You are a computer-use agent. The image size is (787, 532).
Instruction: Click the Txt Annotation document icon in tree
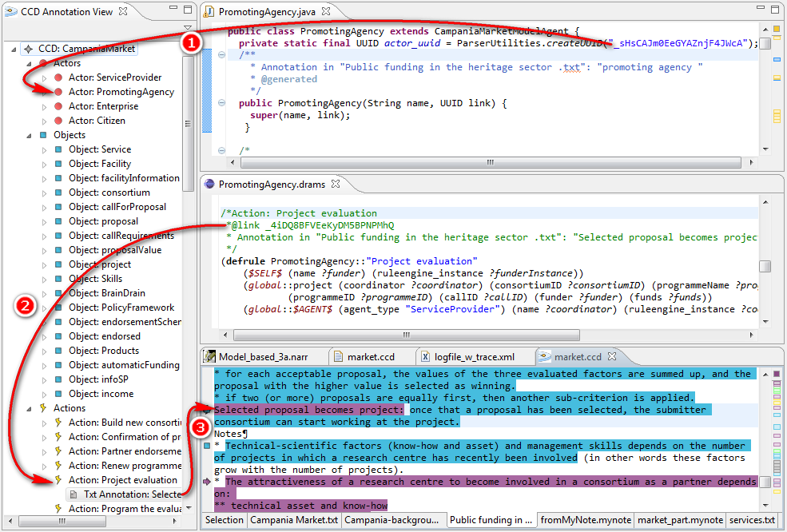coord(74,494)
